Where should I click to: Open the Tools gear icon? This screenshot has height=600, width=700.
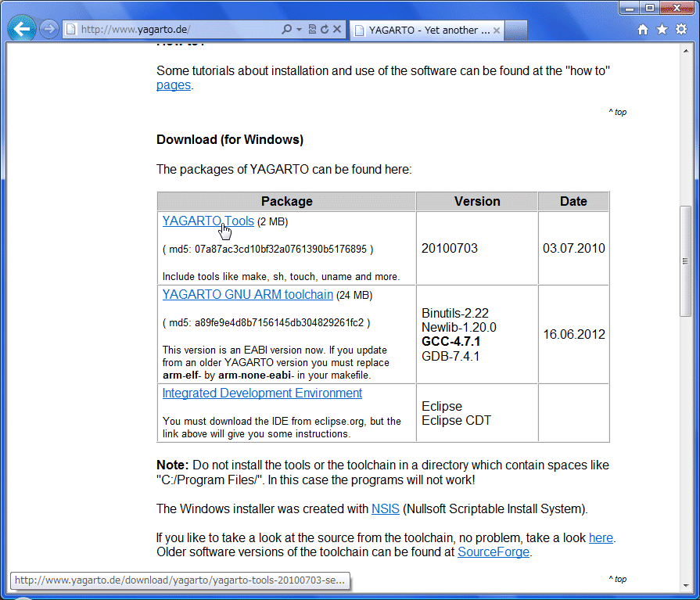[681, 30]
